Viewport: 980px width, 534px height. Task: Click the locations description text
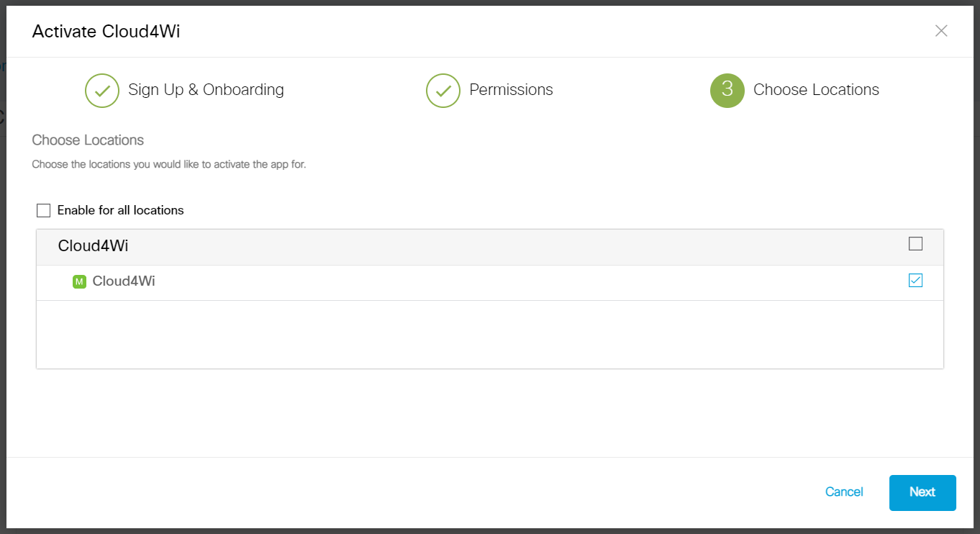click(169, 165)
